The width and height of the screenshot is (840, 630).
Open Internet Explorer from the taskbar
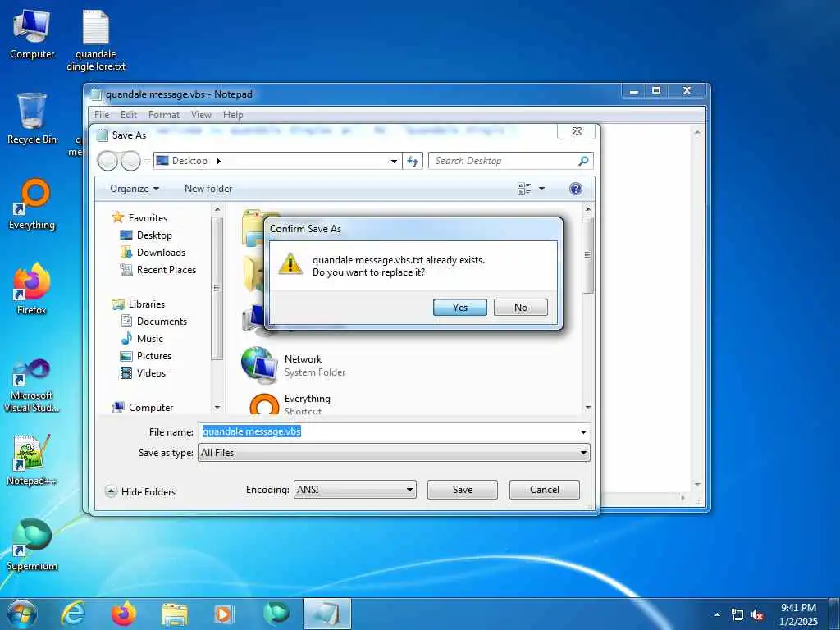[x=73, y=614]
